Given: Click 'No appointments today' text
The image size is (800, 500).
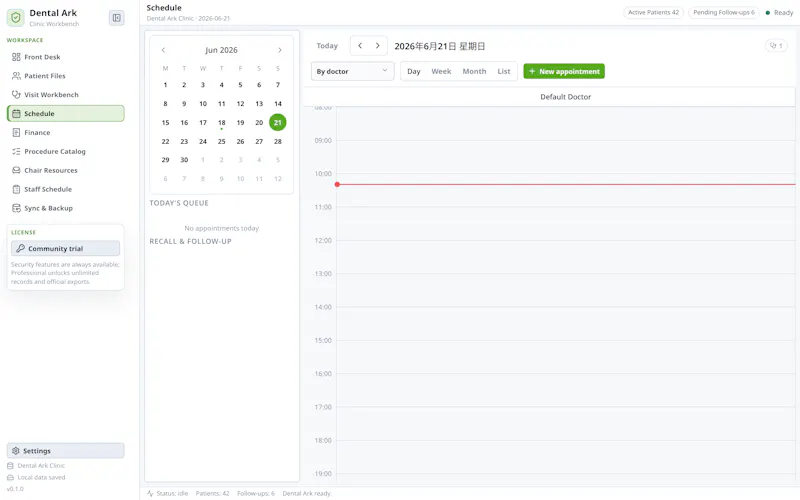Looking at the screenshot, I should pos(221,228).
